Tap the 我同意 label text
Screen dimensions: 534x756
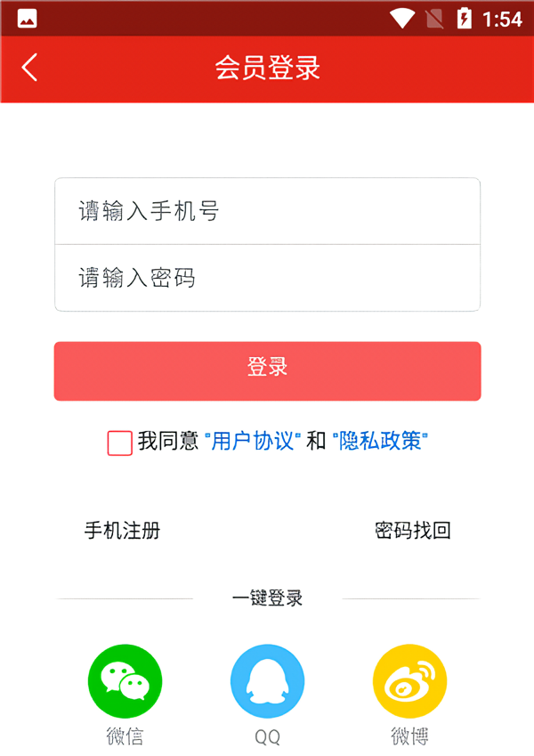pyautogui.click(x=167, y=441)
